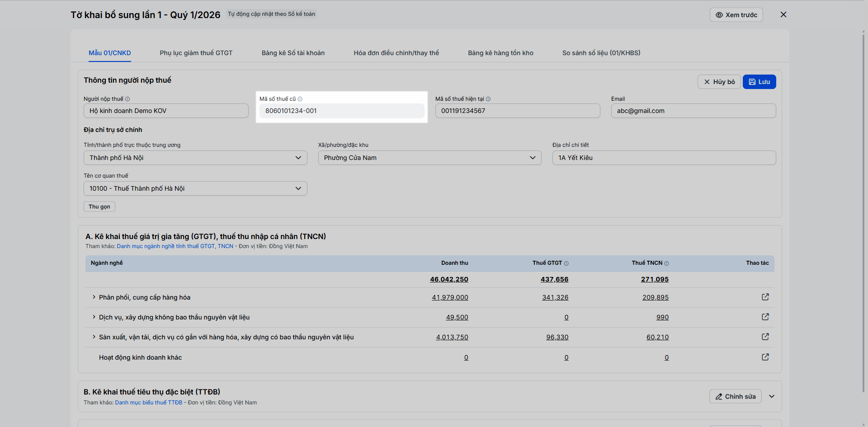Screen dimensions: 868x427
Task: Open external link for Hoạt động kinh doanh khác row
Action: tap(765, 357)
